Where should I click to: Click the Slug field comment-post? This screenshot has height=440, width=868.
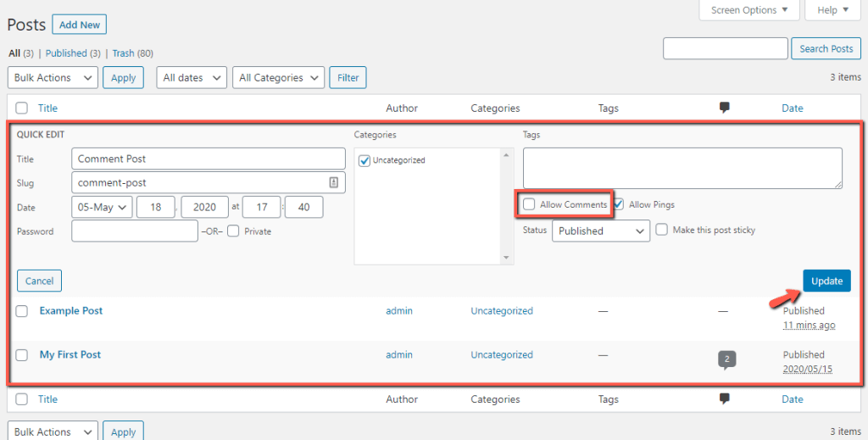(209, 182)
